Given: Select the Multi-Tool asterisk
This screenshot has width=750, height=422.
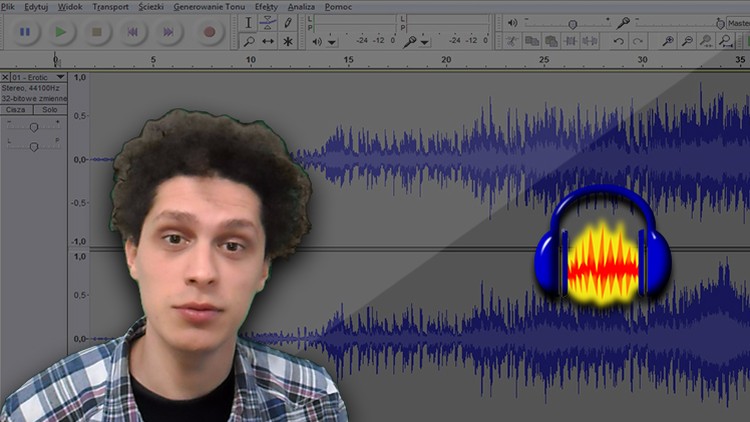Looking at the screenshot, I should coord(287,42).
